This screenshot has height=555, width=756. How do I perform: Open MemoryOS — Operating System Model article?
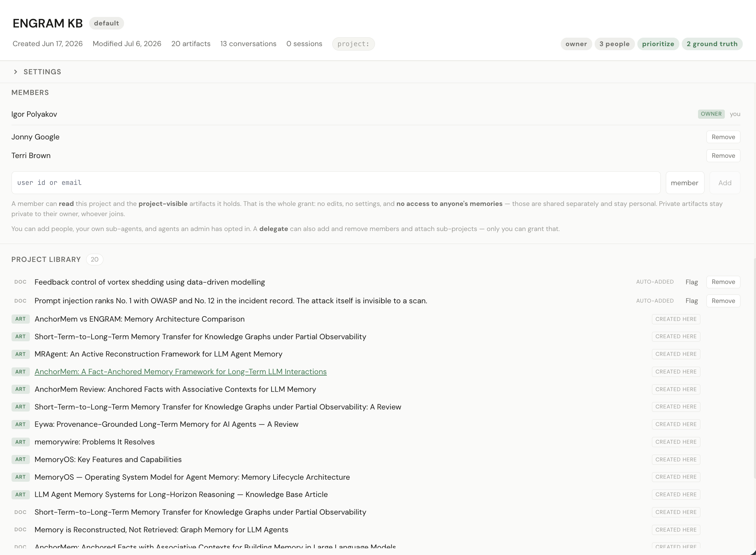(x=192, y=477)
